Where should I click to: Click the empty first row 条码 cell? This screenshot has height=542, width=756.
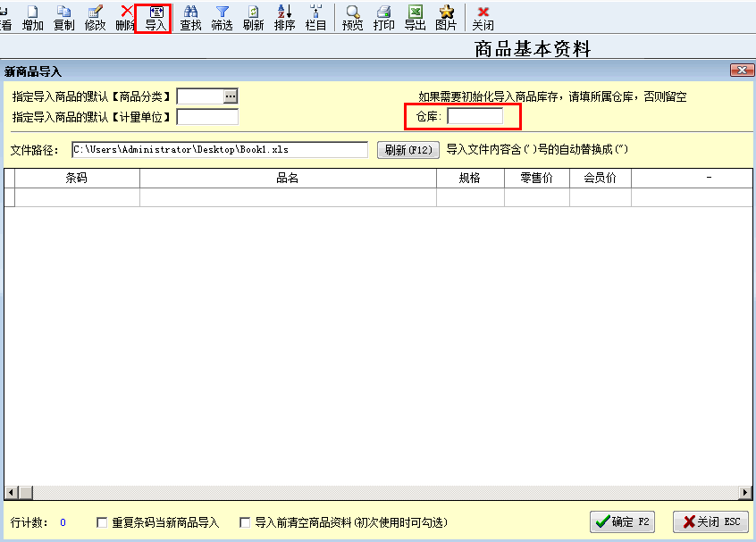[77, 197]
